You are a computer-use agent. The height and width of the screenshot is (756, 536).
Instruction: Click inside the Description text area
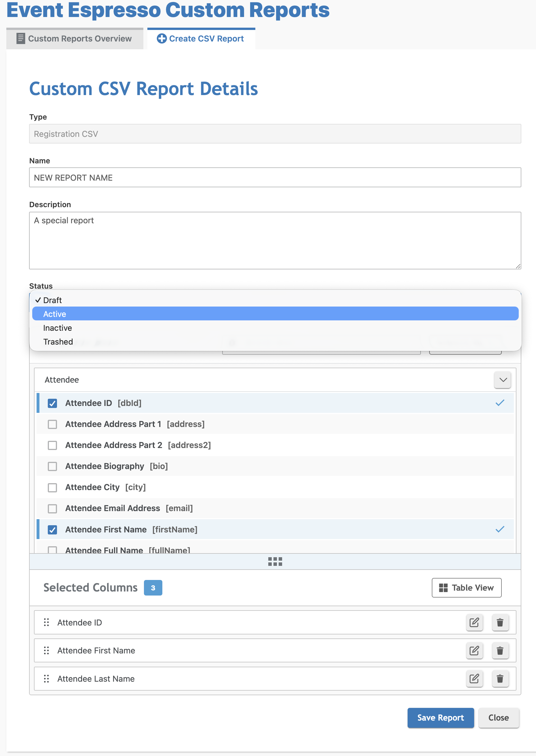pyautogui.click(x=275, y=241)
